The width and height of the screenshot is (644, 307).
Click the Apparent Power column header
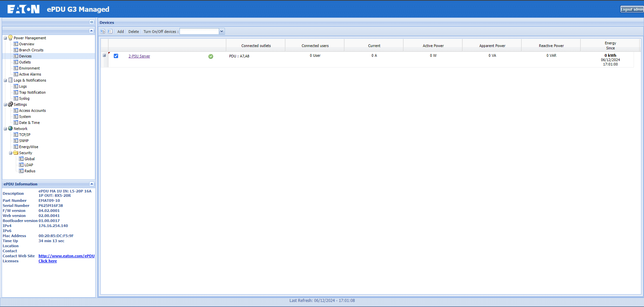492,46
